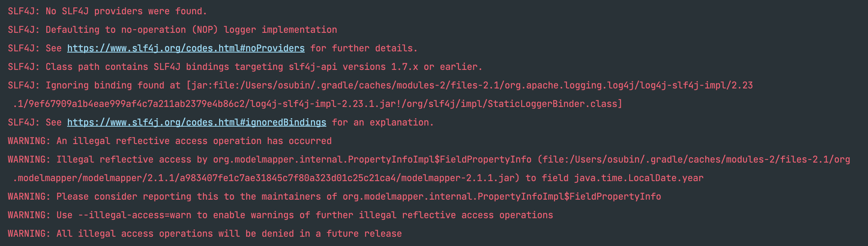The height and width of the screenshot is (246, 868).
Task: Click the 'modelmapper-2.1.1.jar' file name text
Action: click(x=458, y=178)
